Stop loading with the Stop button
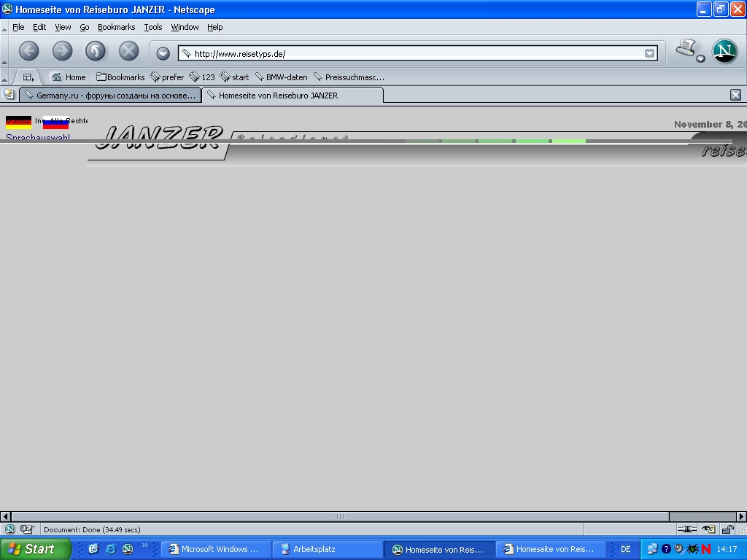The height and width of the screenshot is (560, 747). click(128, 51)
